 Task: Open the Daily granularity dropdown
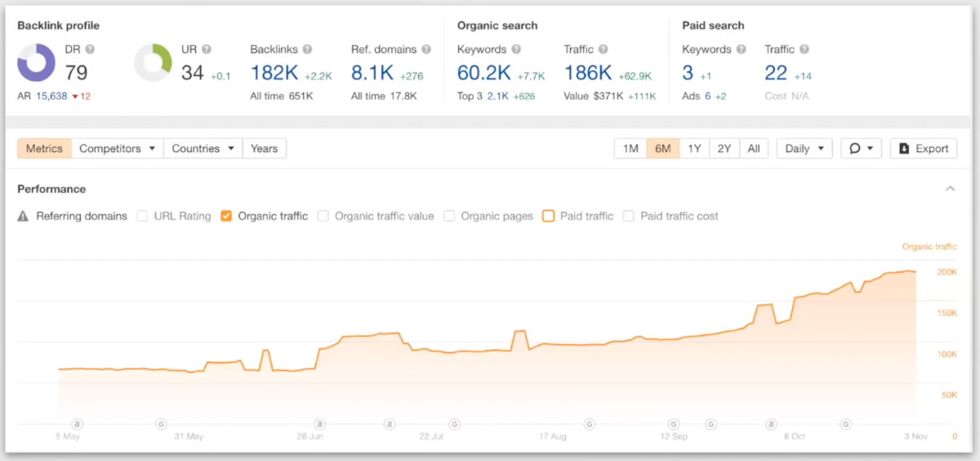tap(804, 149)
